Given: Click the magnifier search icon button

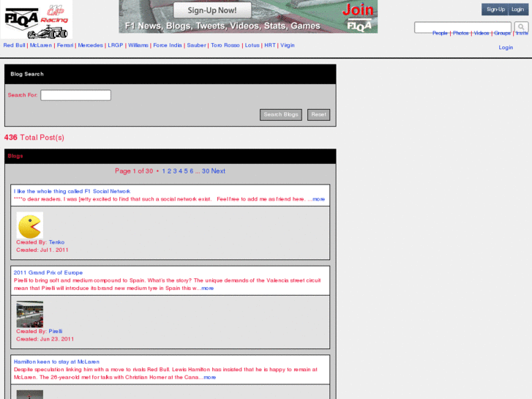Looking at the screenshot, I should 521,27.
